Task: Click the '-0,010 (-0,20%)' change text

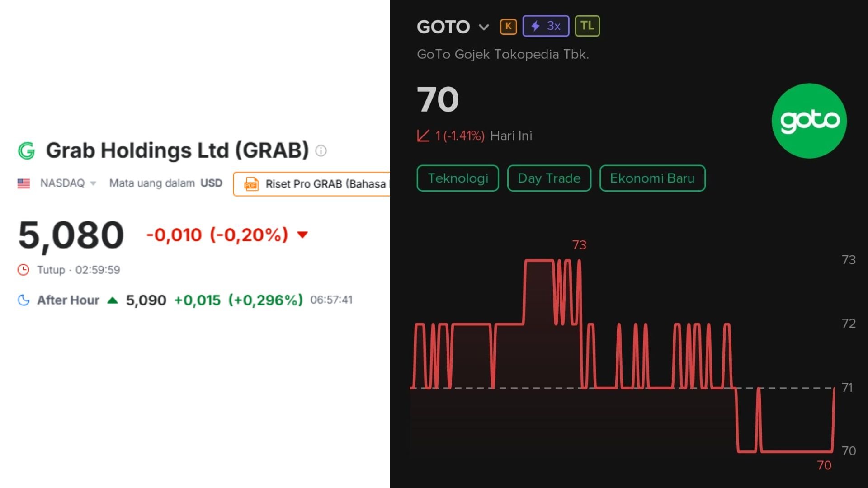Action: (217, 235)
